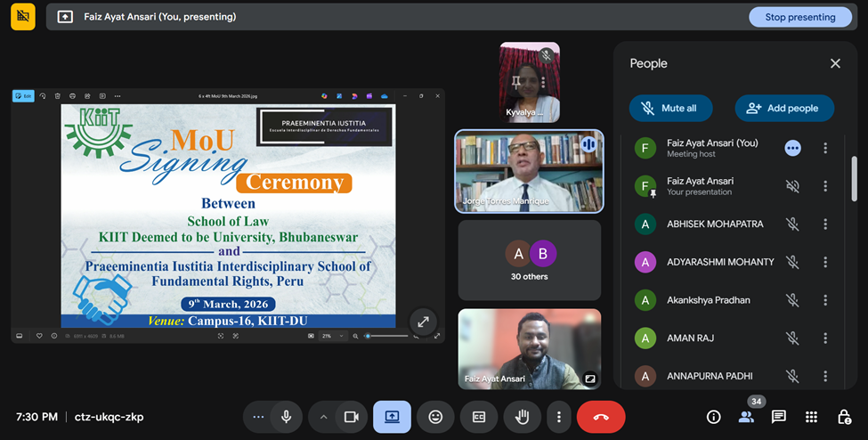Mute AMAN RAJ microphone icon
Screen dimensions: 868x440
792,338
